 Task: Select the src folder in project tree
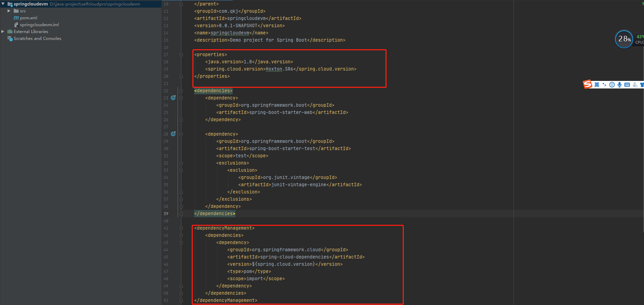click(x=23, y=11)
